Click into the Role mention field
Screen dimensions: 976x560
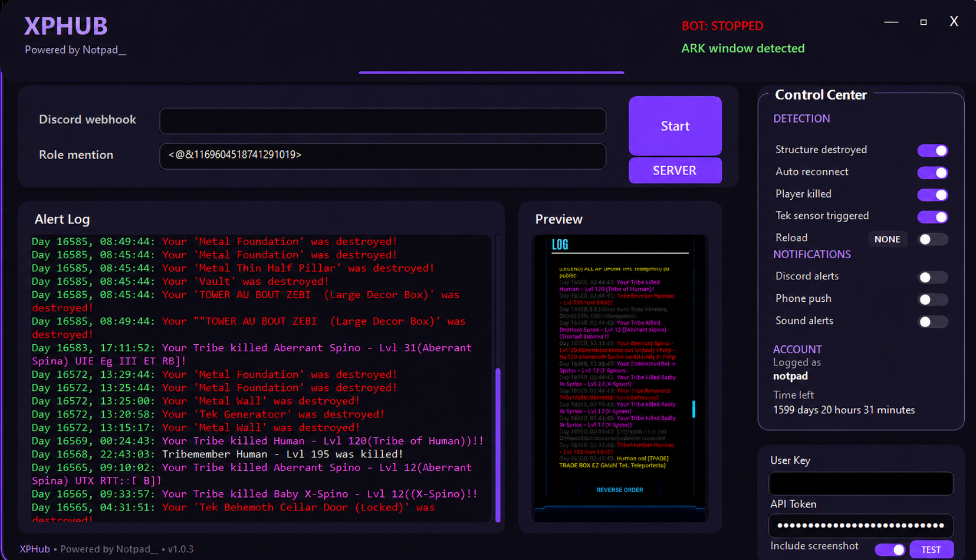point(383,156)
